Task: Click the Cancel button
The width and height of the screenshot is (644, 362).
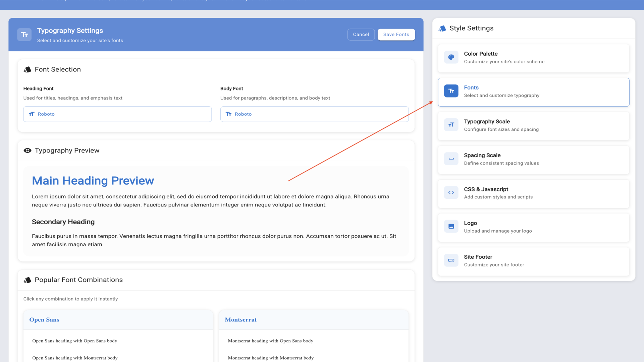Action: click(361, 35)
